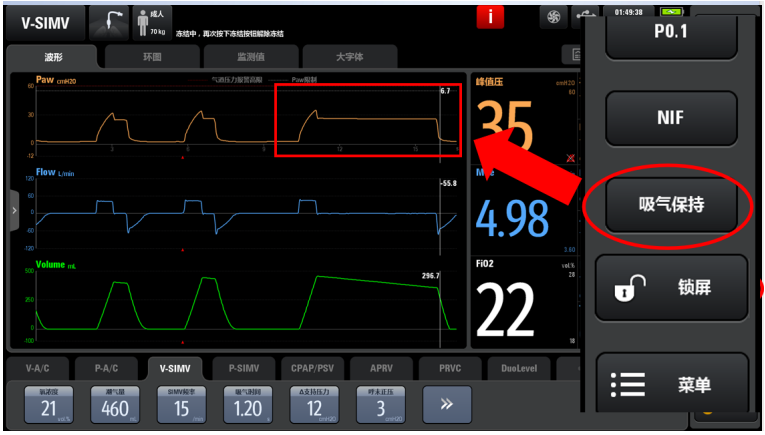This screenshot has height=435, width=765.
Task: Select the V-SIMV mode button at top left
Action: point(45,23)
